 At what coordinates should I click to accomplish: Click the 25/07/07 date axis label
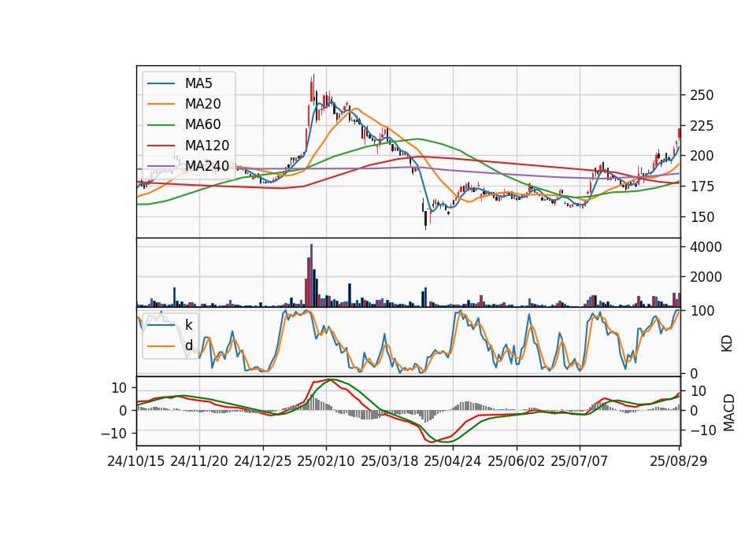point(579,461)
